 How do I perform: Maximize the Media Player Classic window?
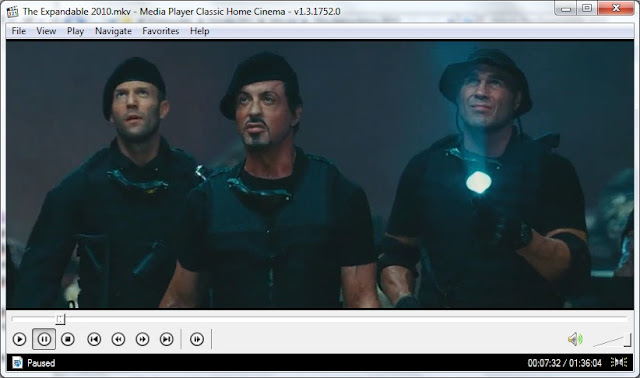click(x=587, y=9)
